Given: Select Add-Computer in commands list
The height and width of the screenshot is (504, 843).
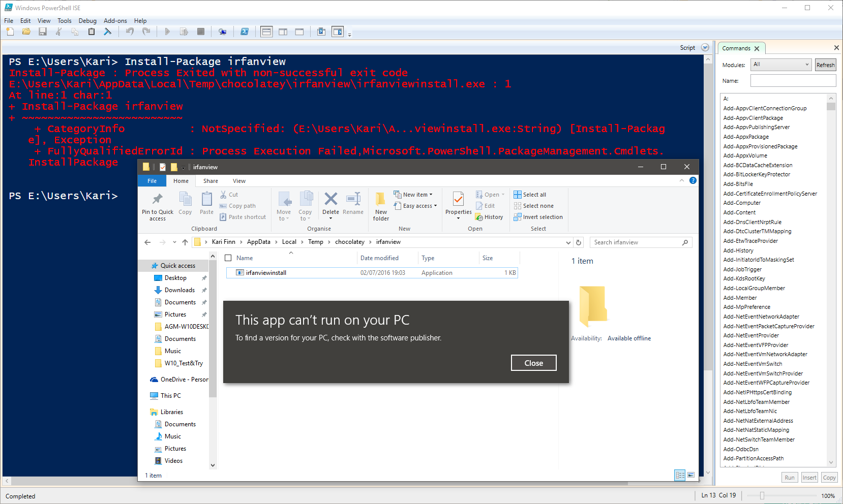Looking at the screenshot, I should pos(742,203).
